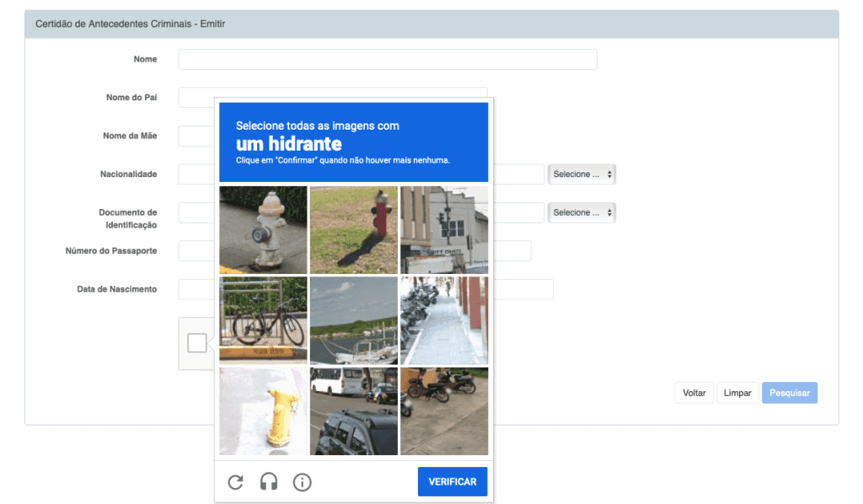The image size is (863, 504).
Task: Click the 'Documento de Identificação' field label
Action: coord(127,219)
